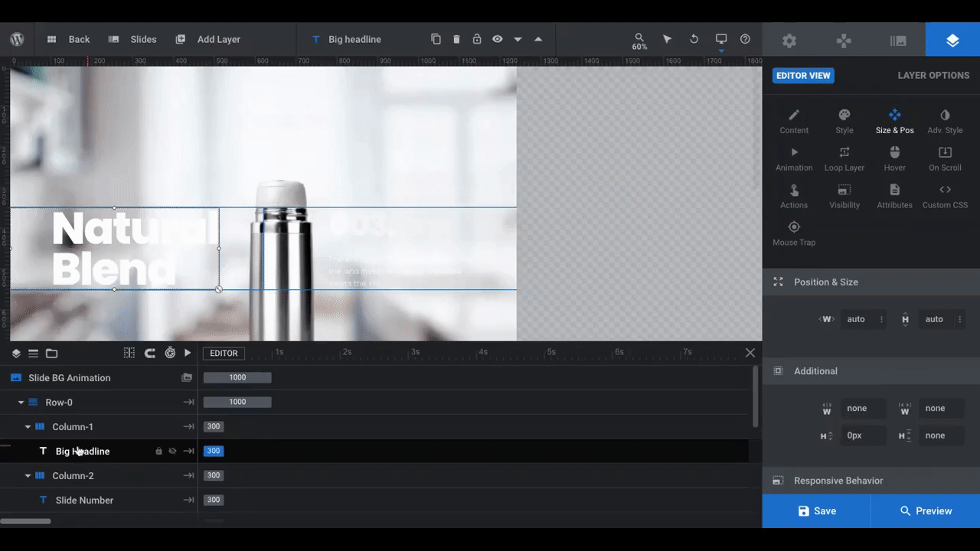980x551 pixels.
Task: Open the help question mark icon
Action: click(x=745, y=39)
